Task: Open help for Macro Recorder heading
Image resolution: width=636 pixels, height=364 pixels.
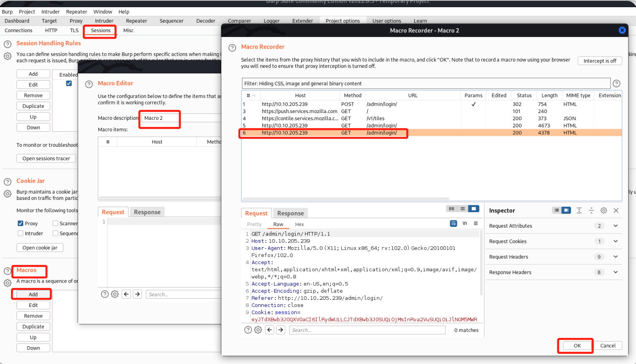Action: coord(232,48)
